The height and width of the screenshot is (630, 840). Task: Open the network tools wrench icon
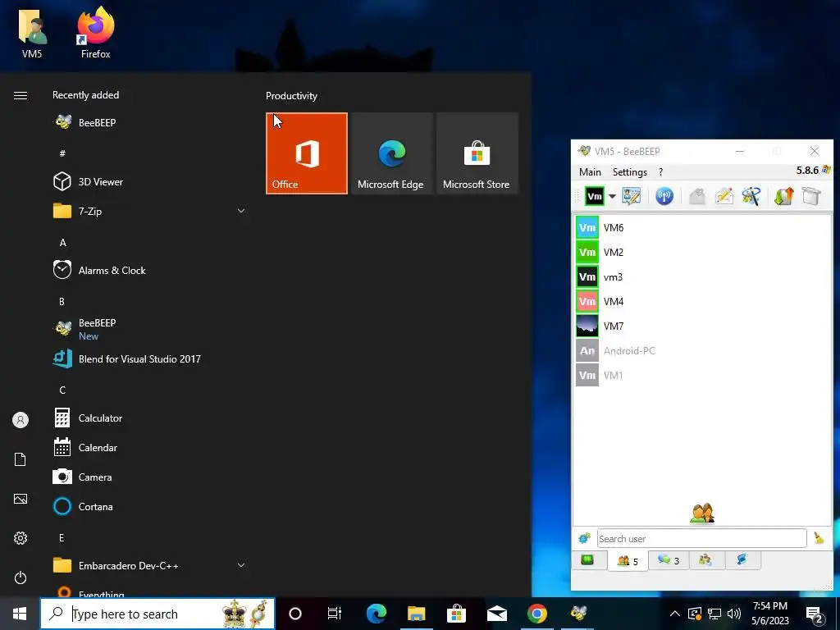(751, 196)
